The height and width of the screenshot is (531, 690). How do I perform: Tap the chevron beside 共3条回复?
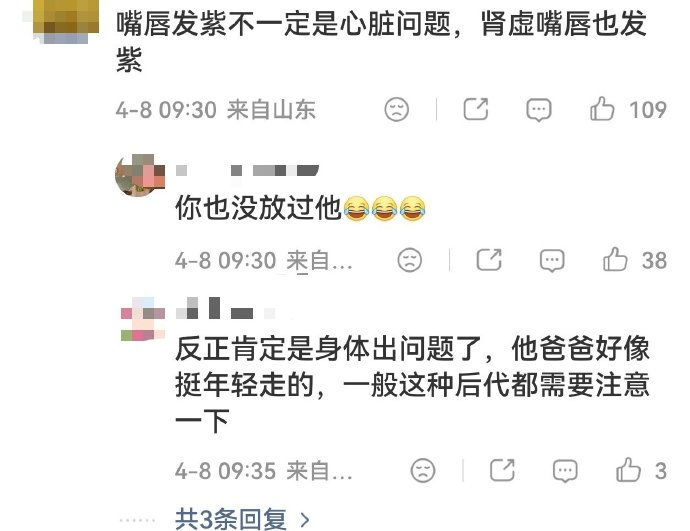(304, 520)
